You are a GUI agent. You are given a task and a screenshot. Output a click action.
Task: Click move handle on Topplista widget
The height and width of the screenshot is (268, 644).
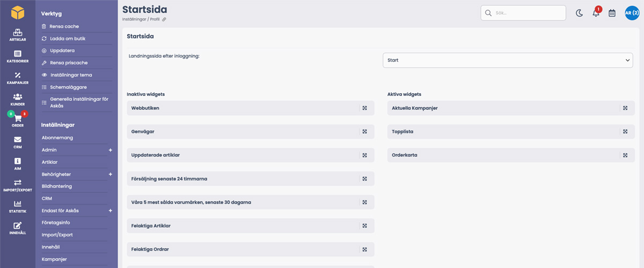pyautogui.click(x=625, y=131)
